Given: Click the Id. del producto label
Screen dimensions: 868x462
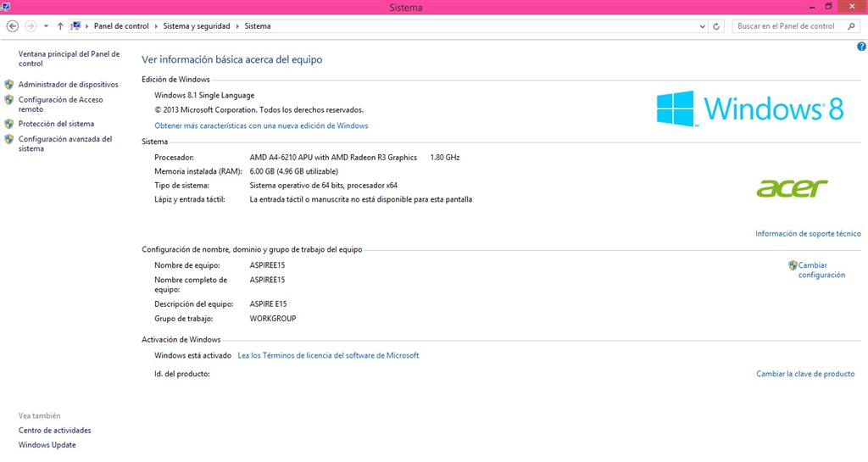Looking at the screenshot, I should [182, 374].
